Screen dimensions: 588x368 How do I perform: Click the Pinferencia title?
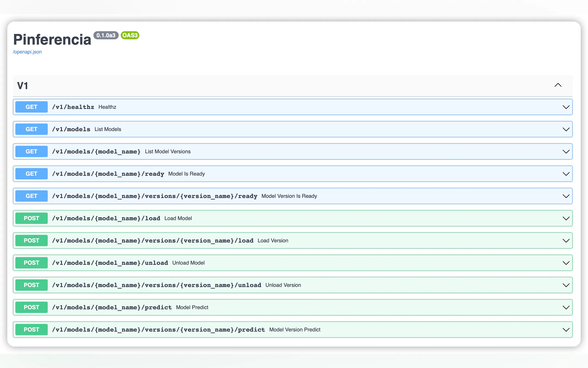pos(52,39)
